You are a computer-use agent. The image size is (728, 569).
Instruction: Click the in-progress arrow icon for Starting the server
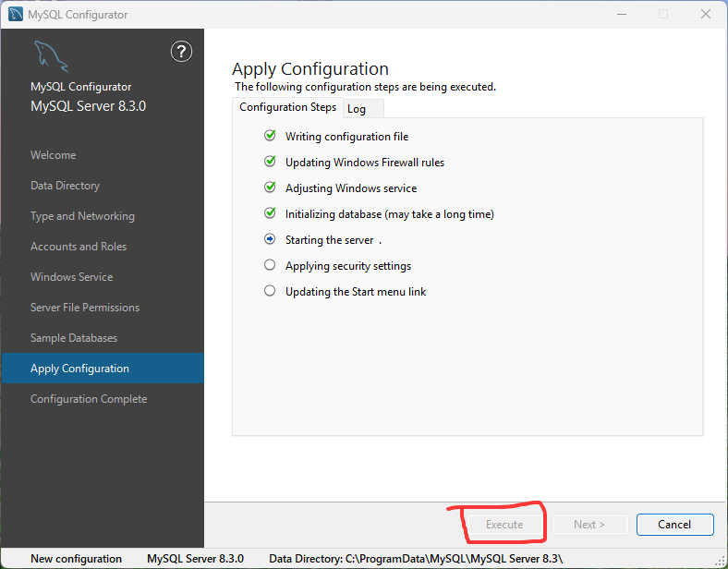click(x=270, y=239)
